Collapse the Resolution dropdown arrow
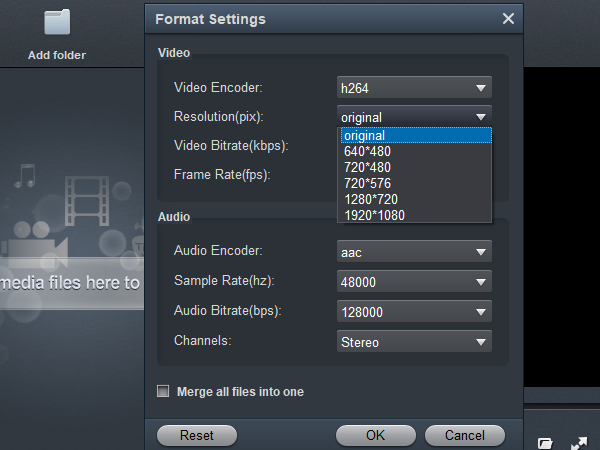 pyautogui.click(x=481, y=117)
